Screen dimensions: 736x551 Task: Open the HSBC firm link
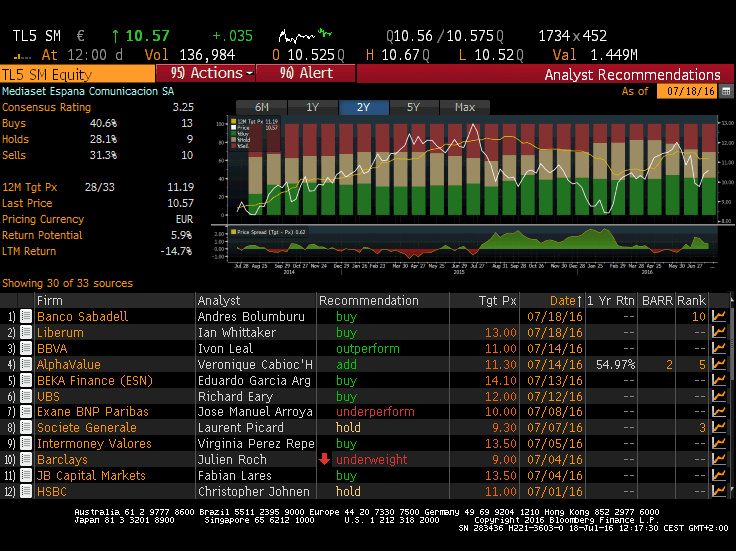(x=52, y=491)
